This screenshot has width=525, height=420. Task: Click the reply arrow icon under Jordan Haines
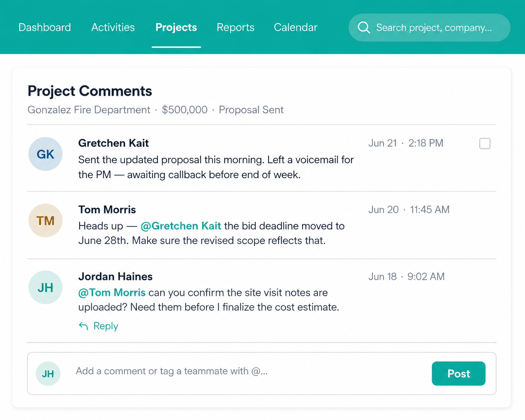click(84, 326)
